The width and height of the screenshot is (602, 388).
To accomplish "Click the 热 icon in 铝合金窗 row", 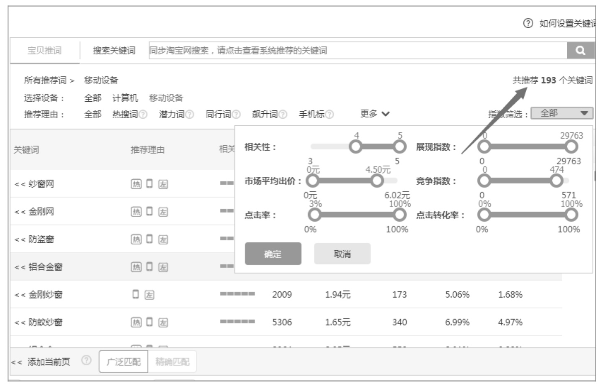I will (136, 267).
